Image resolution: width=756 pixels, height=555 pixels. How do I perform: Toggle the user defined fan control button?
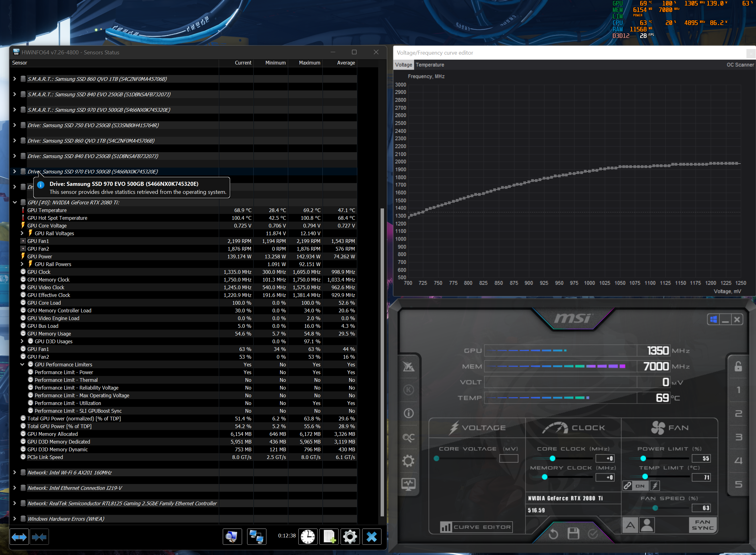[x=647, y=525]
